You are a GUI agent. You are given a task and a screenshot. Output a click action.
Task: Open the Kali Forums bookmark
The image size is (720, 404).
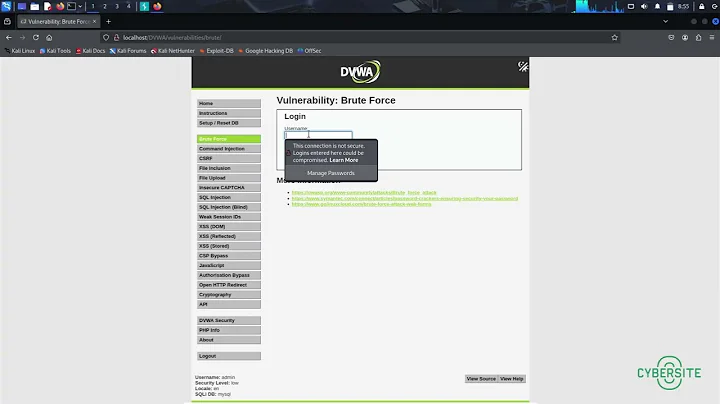click(x=128, y=51)
